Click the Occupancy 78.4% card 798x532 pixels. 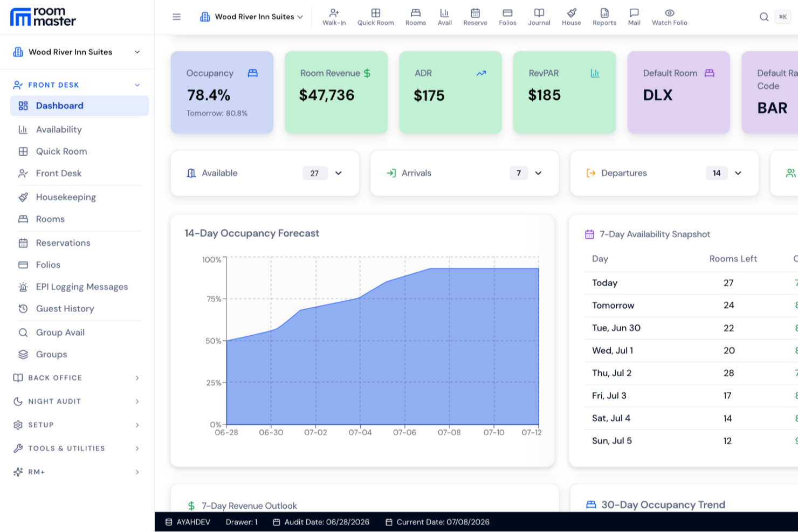[222, 92]
